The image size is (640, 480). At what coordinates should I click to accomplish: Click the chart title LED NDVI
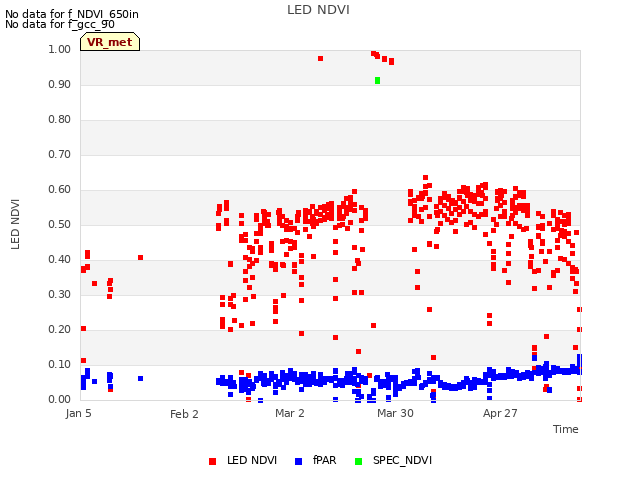(x=318, y=10)
